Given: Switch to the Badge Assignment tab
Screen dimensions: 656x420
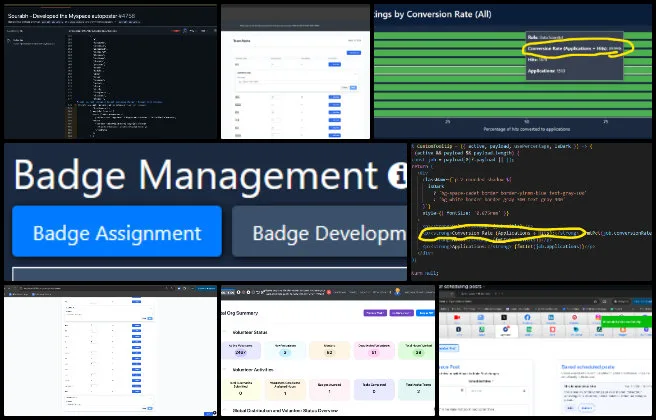Looking at the screenshot, I should pyautogui.click(x=110, y=232).
